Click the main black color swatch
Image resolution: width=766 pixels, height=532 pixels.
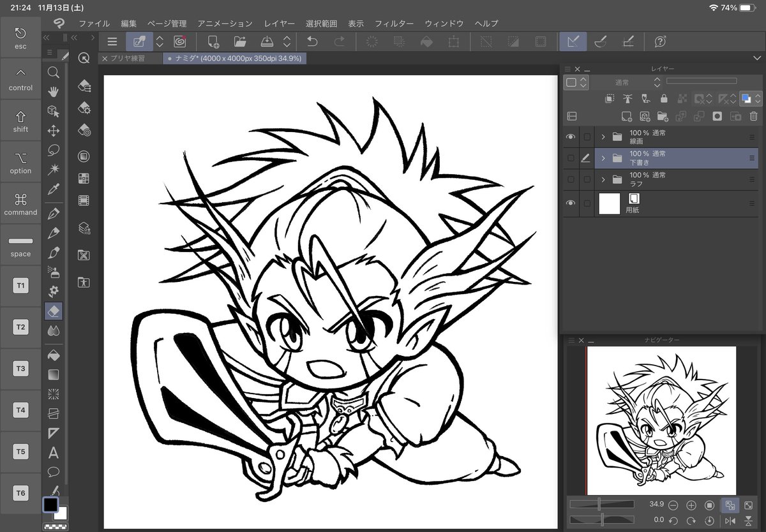50,505
